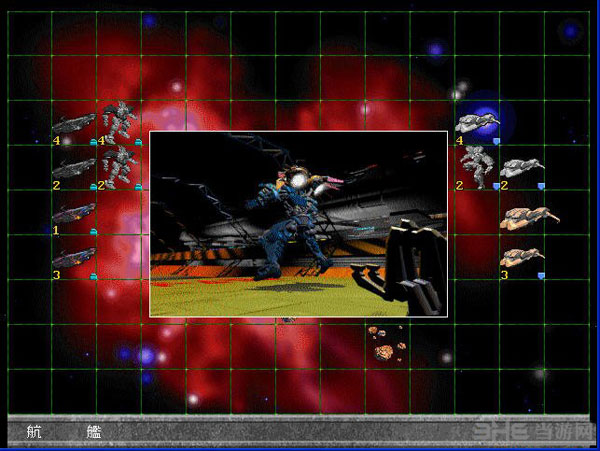Click the asteroid cluster on the grid

pyautogui.click(x=387, y=344)
